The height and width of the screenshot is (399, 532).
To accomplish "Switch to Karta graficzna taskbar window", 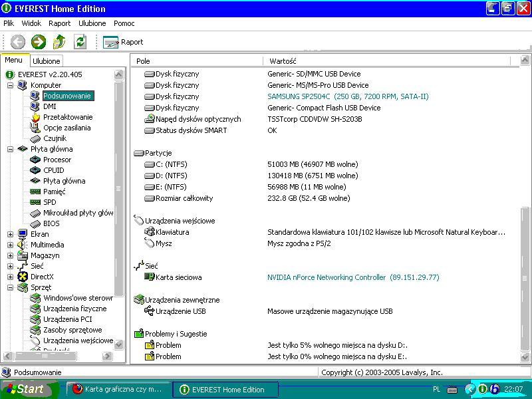I will point(118,389).
